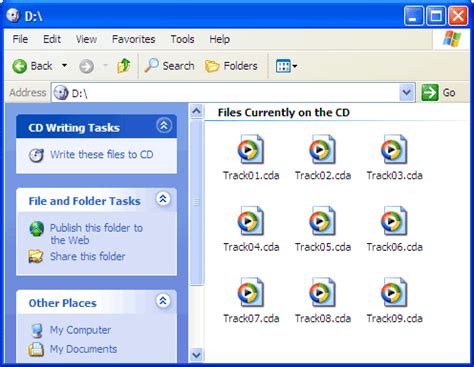474x367 pixels.
Task: Click the Files Currently on the CD heading
Action: coord(284,113)
